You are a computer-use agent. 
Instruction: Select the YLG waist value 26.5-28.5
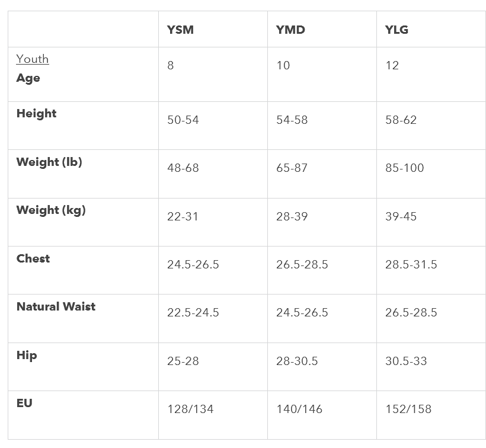click(411, 313)
